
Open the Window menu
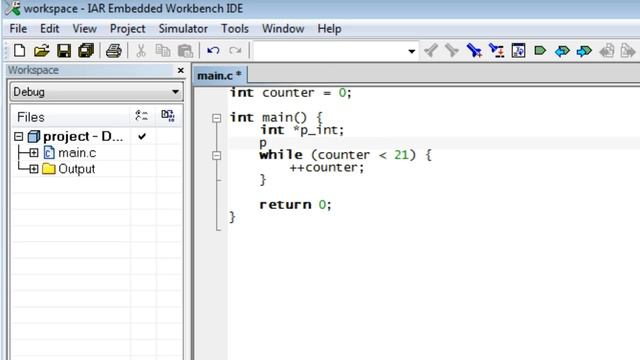283,29
